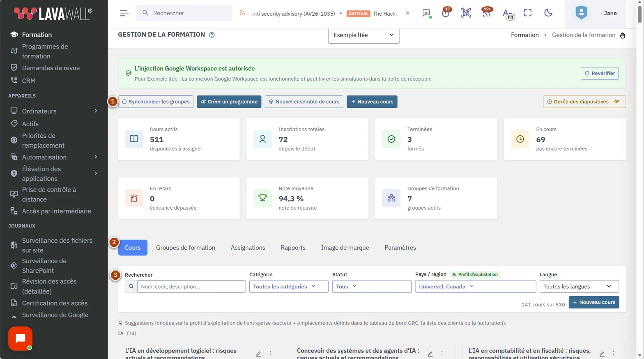Switch to the Assignations tab

(x=248, y=248)
